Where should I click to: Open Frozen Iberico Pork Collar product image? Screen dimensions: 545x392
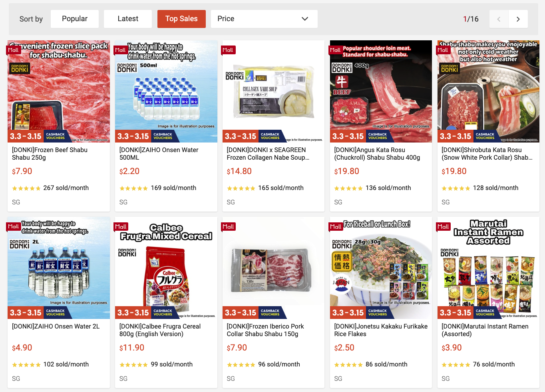click(x=274, y=268)
